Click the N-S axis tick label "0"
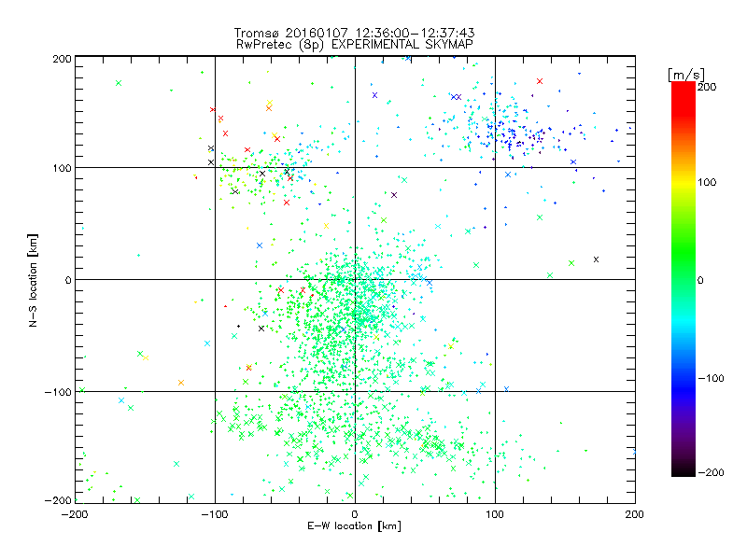Viewport: 747px width, 560px height. [68, 280]
